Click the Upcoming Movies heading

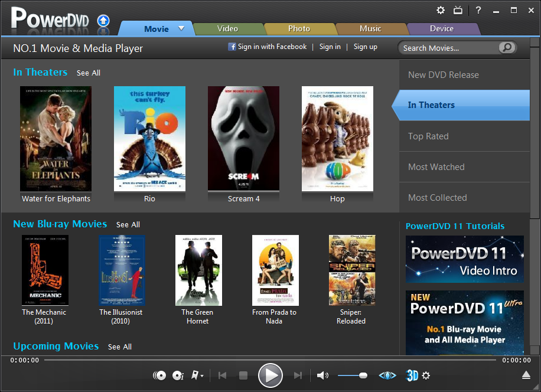click(56, 346)
